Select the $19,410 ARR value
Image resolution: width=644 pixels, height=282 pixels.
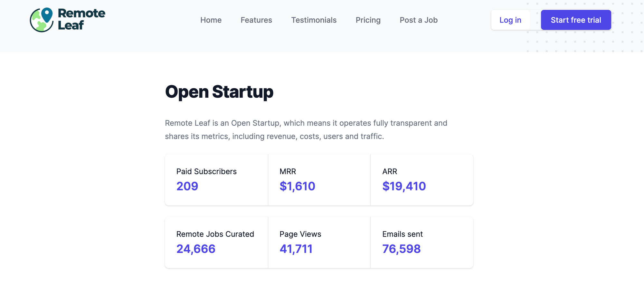(x=404, y=186)
